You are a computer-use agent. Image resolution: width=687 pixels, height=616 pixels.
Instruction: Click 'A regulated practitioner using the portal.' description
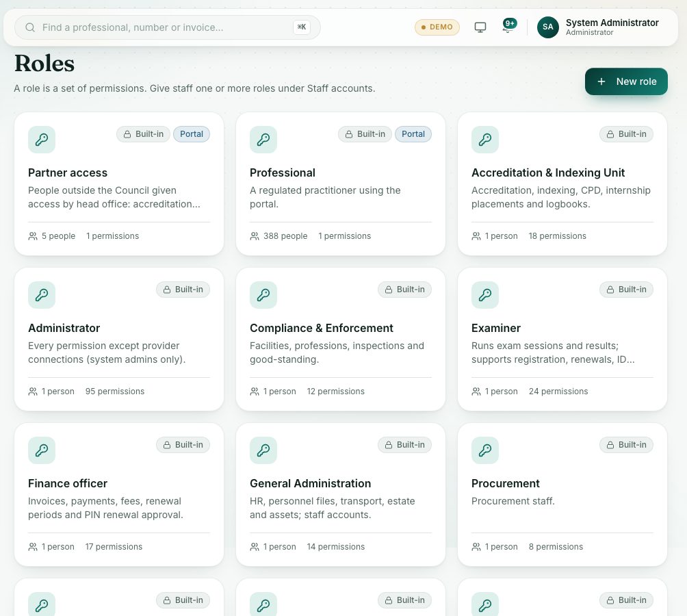point(325,197)
